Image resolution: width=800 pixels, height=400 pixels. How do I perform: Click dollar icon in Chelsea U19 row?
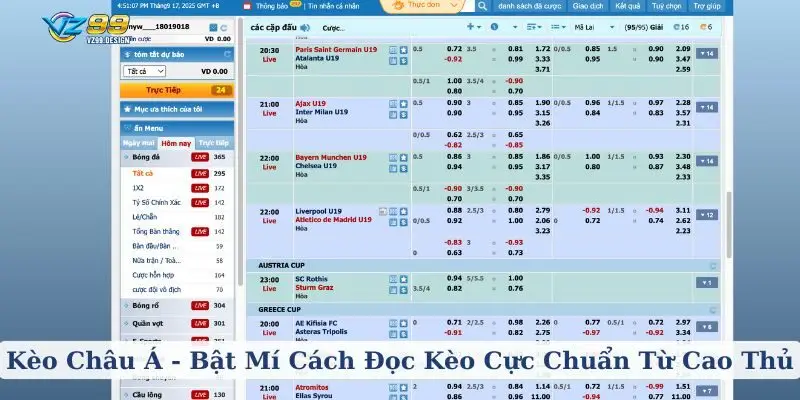[404, 169]
